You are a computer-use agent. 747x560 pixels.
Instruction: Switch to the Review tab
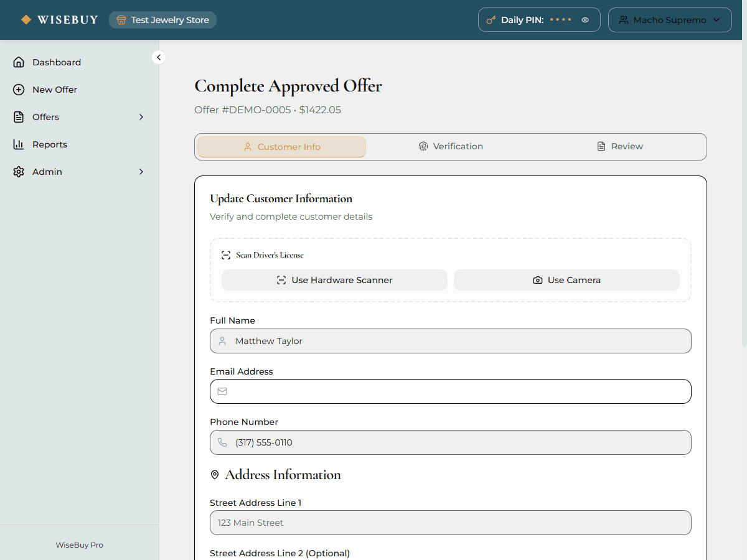coord(620,147)
